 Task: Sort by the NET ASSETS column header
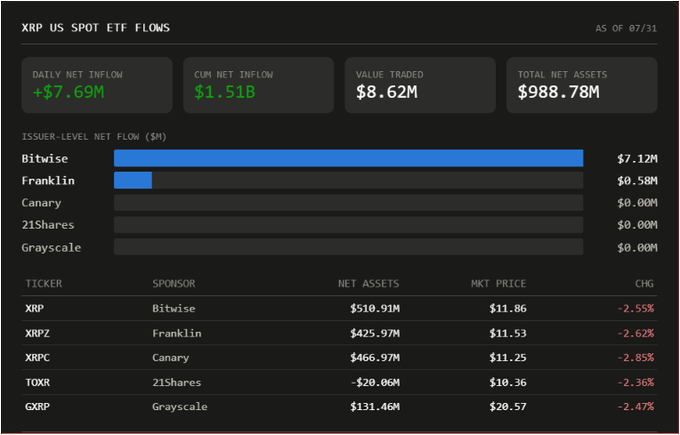click(x=369, y=284)
